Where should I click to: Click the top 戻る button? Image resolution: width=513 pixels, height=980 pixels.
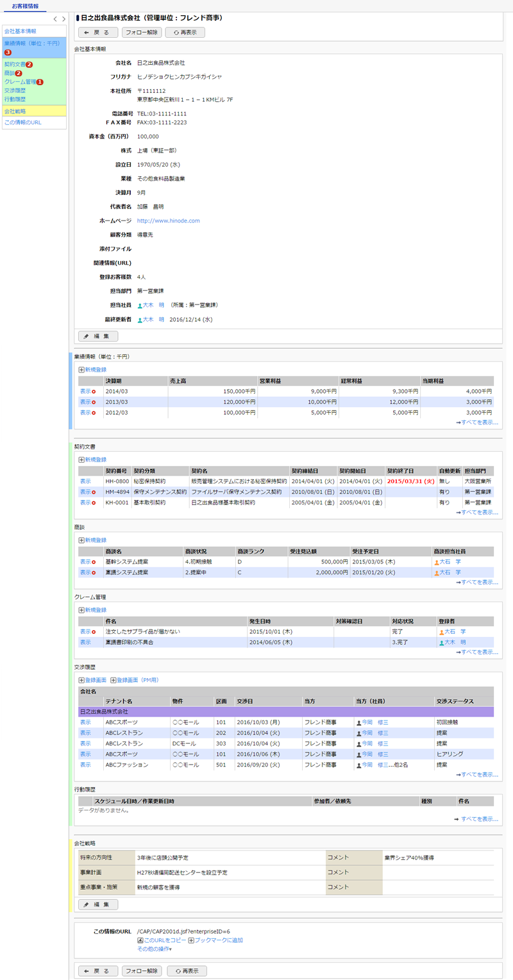coord(97,32)
